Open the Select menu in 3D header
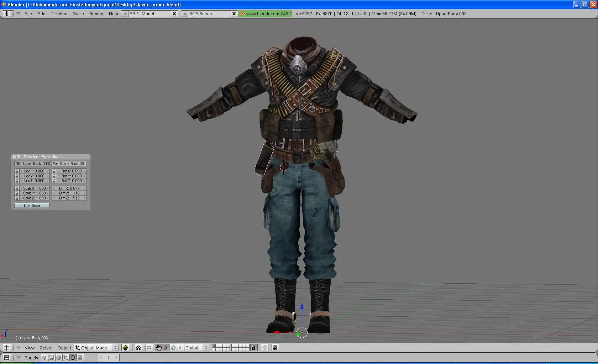Image resolution: width=598 pixels, height=364 pixels. (46, 348)
